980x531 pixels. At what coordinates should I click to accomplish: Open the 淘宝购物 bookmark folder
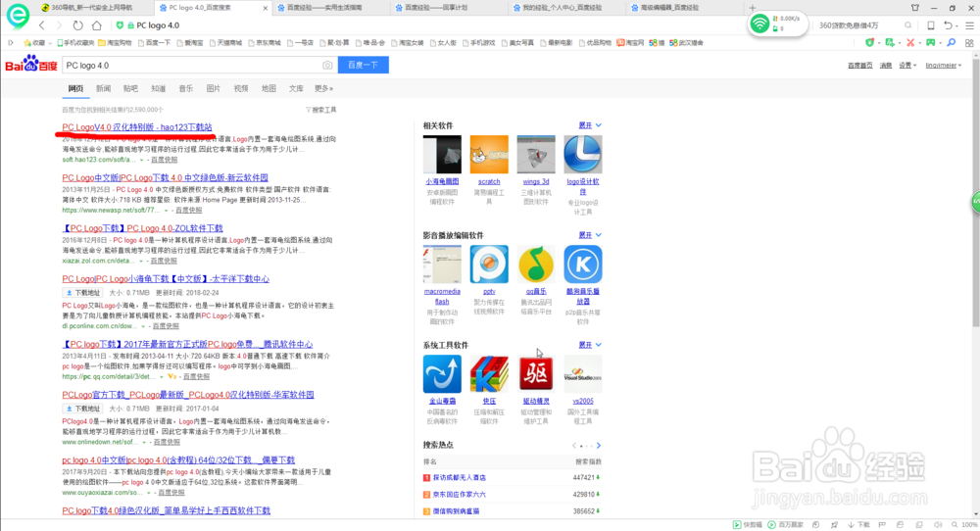pos(115,42)
